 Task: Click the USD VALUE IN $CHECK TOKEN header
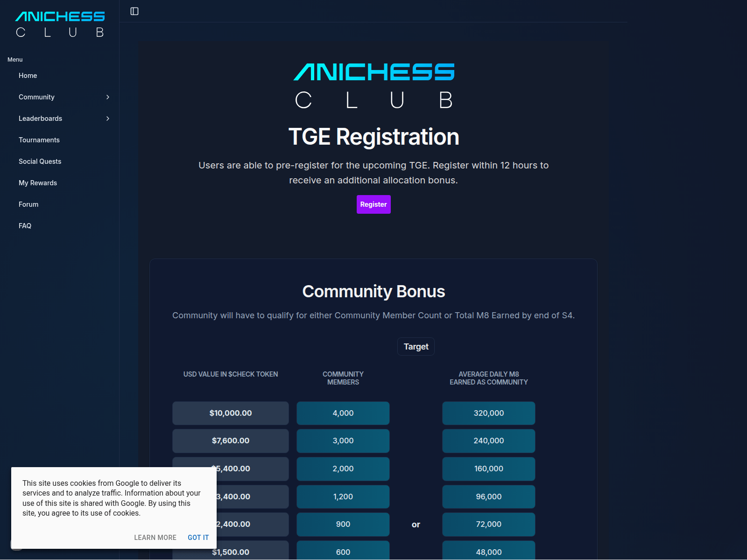pyautogui.click(x=231, y=374)
